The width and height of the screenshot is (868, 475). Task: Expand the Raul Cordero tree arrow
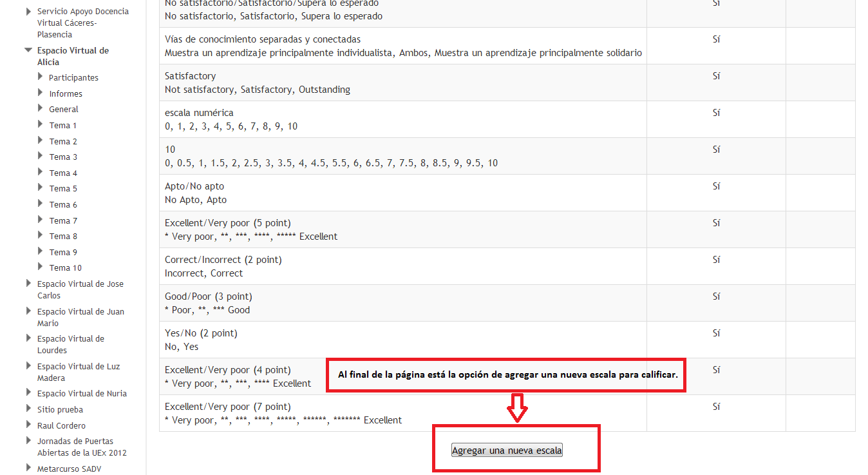[x=28, y=425]
